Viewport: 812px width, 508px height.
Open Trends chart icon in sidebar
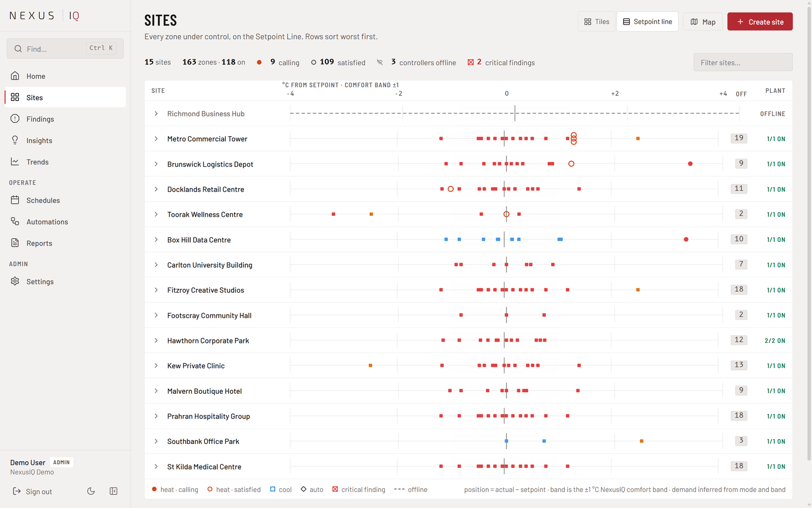point(15,162)
